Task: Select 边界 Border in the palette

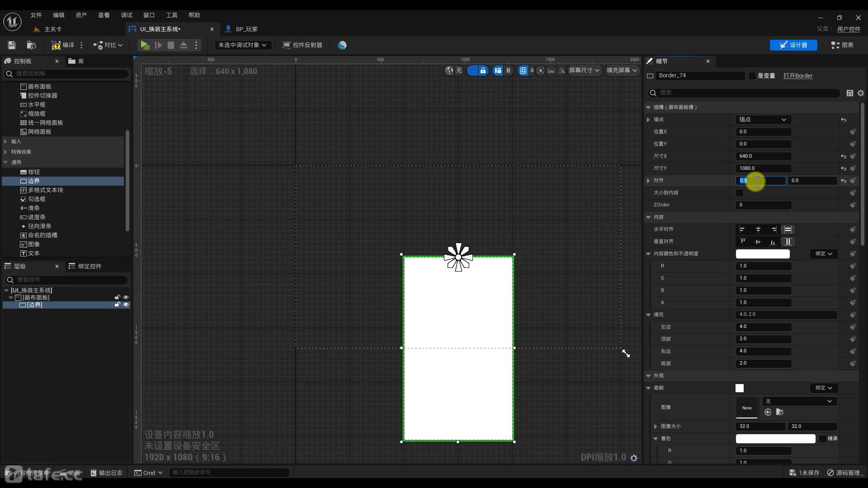Action: [x=63, y=181]
